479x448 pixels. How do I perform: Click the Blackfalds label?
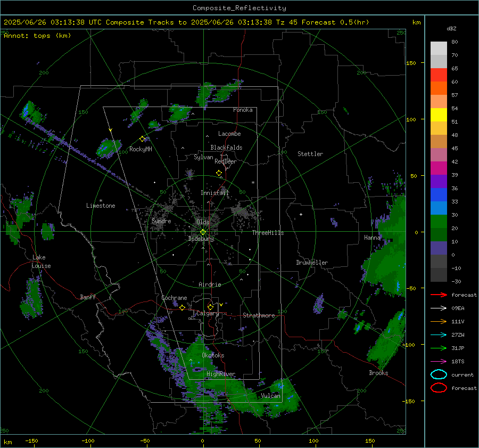pyautogui.click(x=226, y=148)
